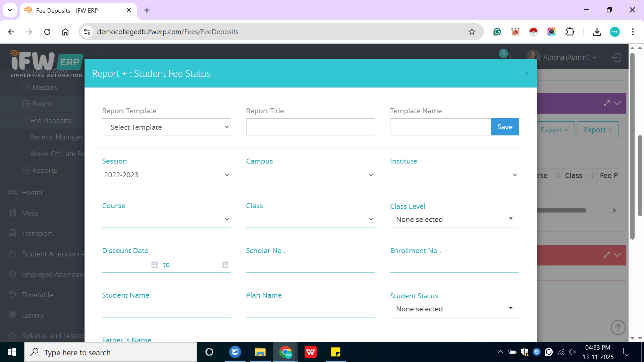The image size is (644, 362).
Task: Expand the red panel fullscreen icon
Action: tap(606, 255)
